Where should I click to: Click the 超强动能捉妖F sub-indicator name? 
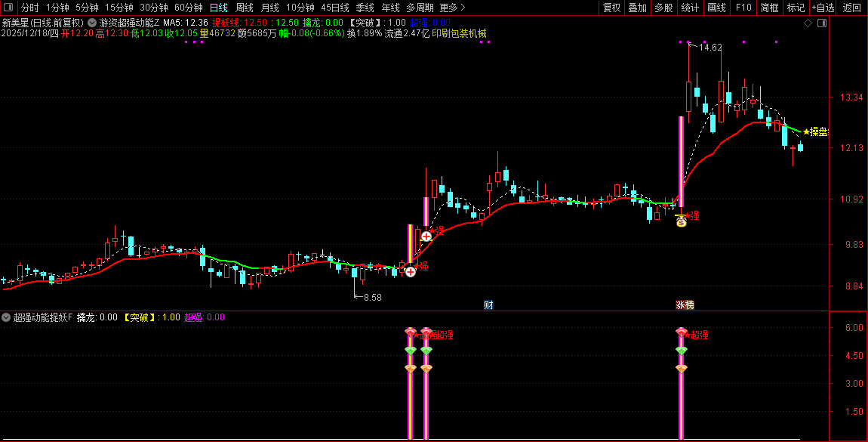(x=42, y=317)
